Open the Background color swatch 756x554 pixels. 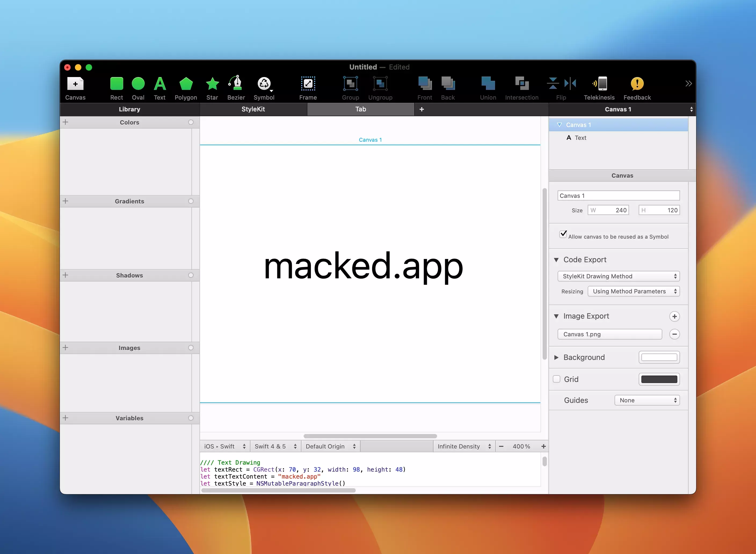(659, 358)
